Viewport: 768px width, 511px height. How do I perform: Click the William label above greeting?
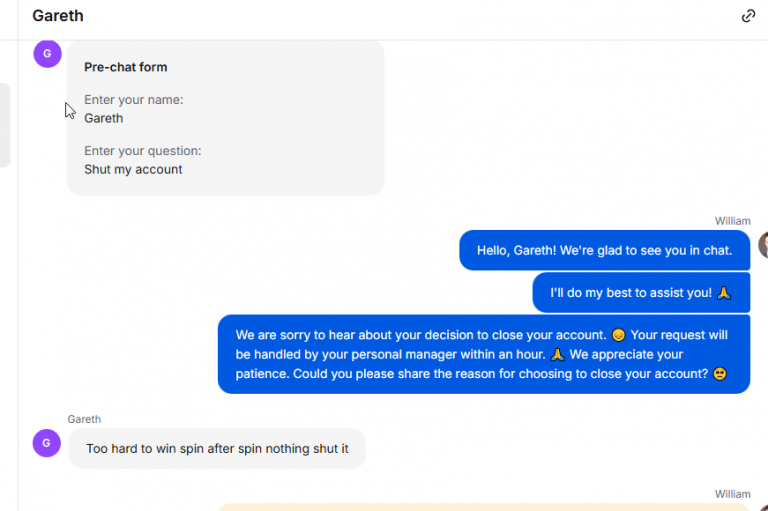pyautogui.click(x=732, y=221)
